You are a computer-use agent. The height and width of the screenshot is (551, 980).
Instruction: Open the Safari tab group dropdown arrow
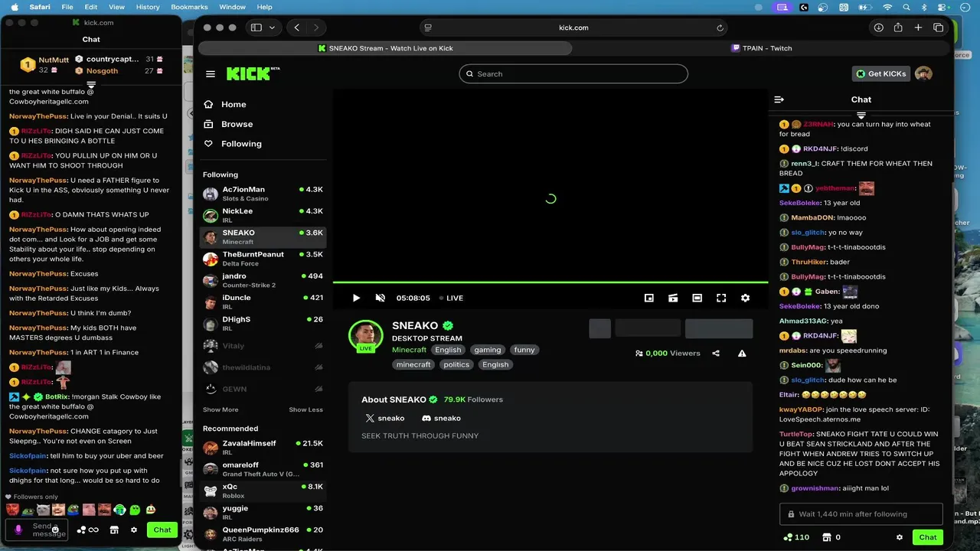[x=272, y=28]
